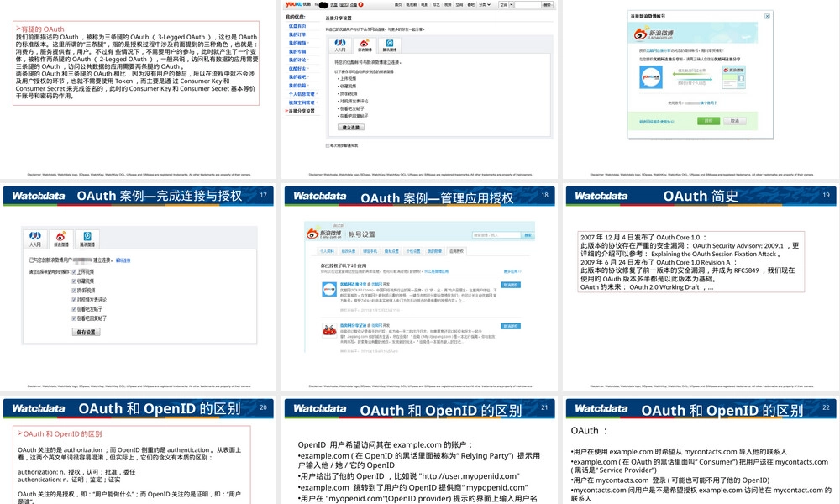Open 电视剧 in the Youku header navigation

412,4
